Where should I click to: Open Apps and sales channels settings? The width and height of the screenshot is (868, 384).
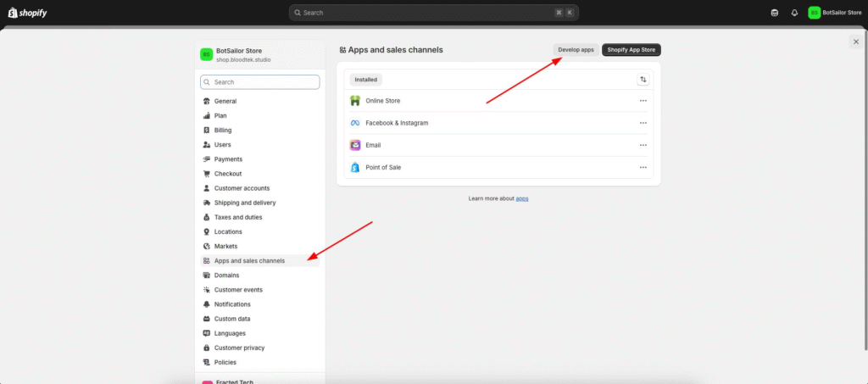[259, 260]
